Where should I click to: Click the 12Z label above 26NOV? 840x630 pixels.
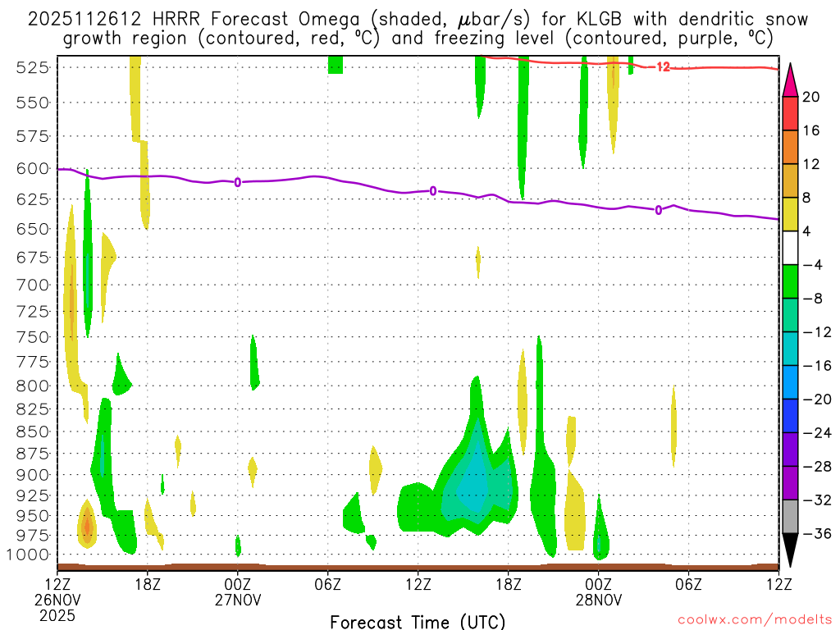(57, 584)
